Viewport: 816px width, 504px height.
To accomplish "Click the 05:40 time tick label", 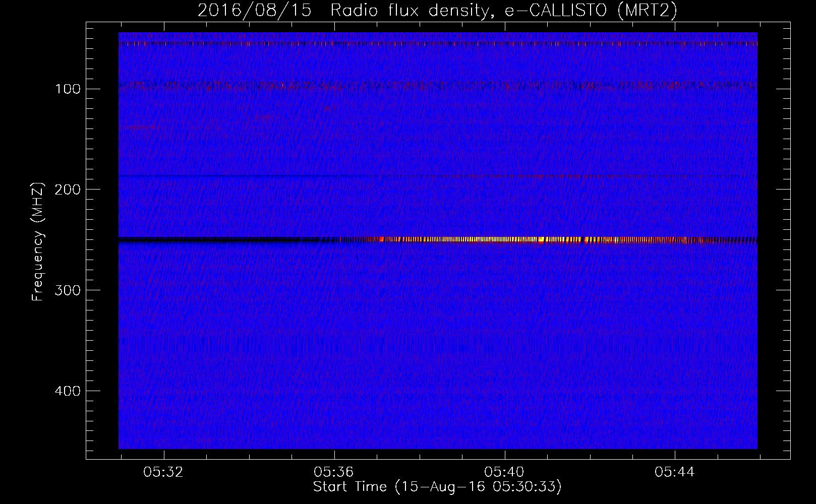I will point(504,472).
